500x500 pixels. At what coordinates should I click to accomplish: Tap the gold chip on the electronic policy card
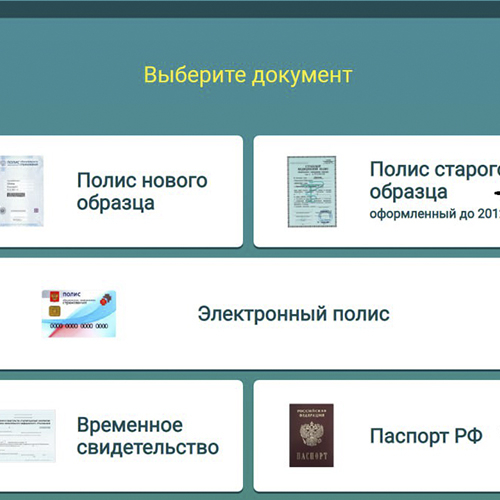(x=55, y=311)
